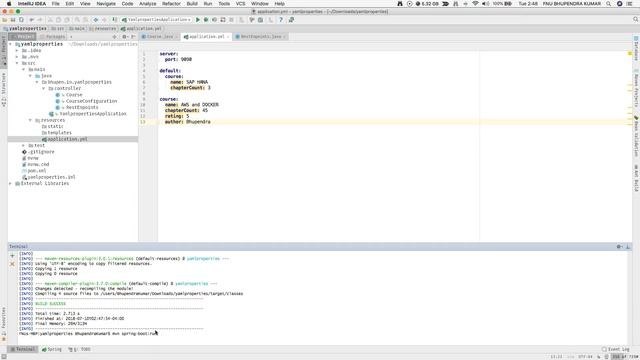Click the Synchronize refresh icon in toolbar

pyautogui.click(x=21, y=20)
